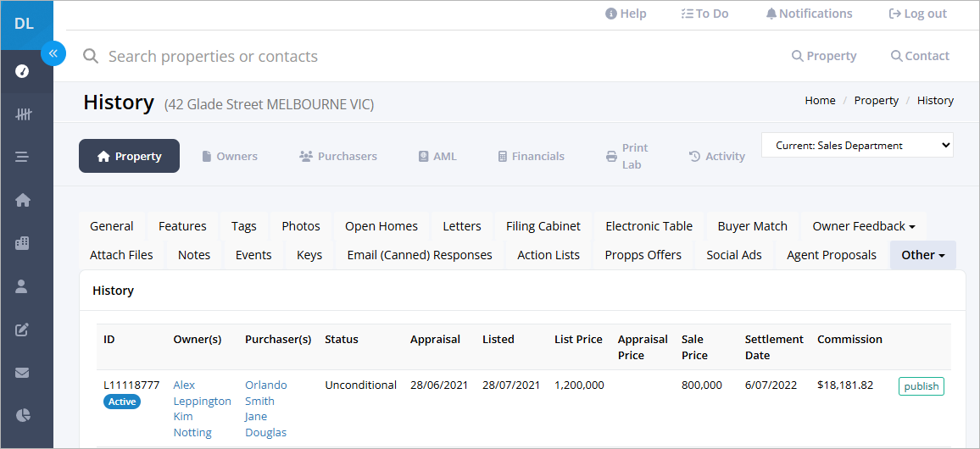Open the Events sub-tab
The image size is (980, 449).
coord(253,255)
